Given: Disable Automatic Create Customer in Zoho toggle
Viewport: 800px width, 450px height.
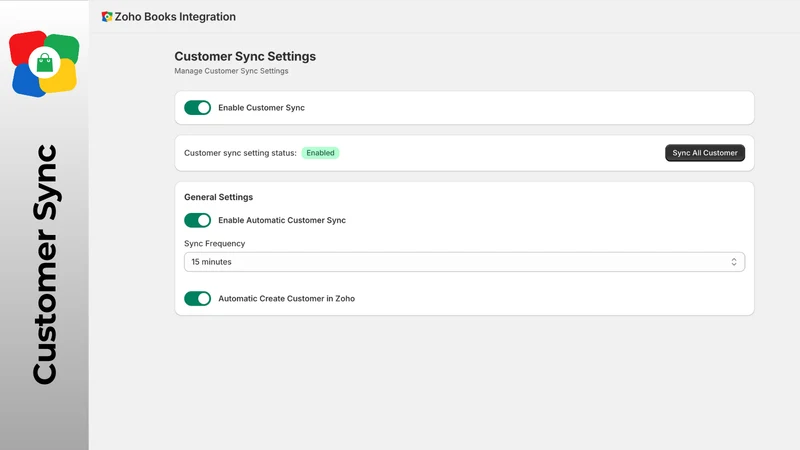Looking at the screenshot, I should tap(197, 298).
